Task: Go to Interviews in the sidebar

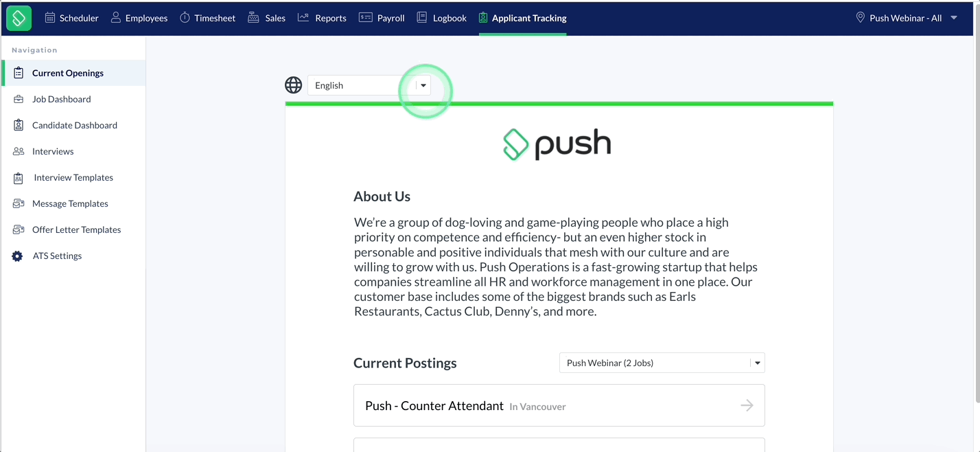Action: pos(73,151)
